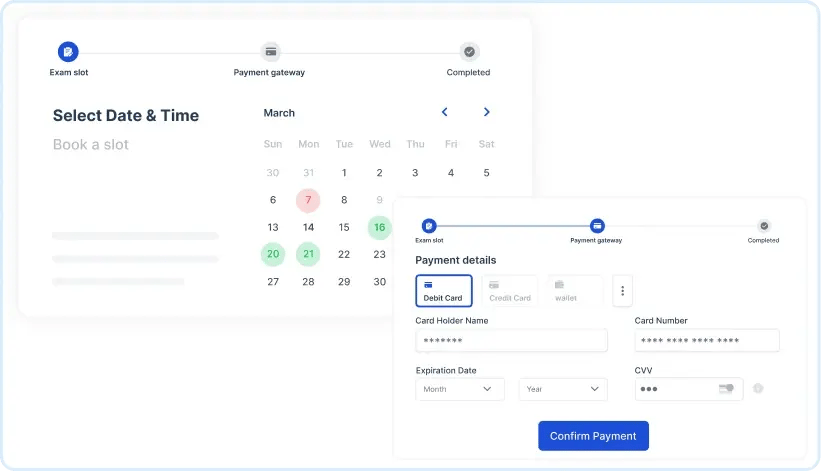Pick date 27 in the calendar

coord(273,282)
